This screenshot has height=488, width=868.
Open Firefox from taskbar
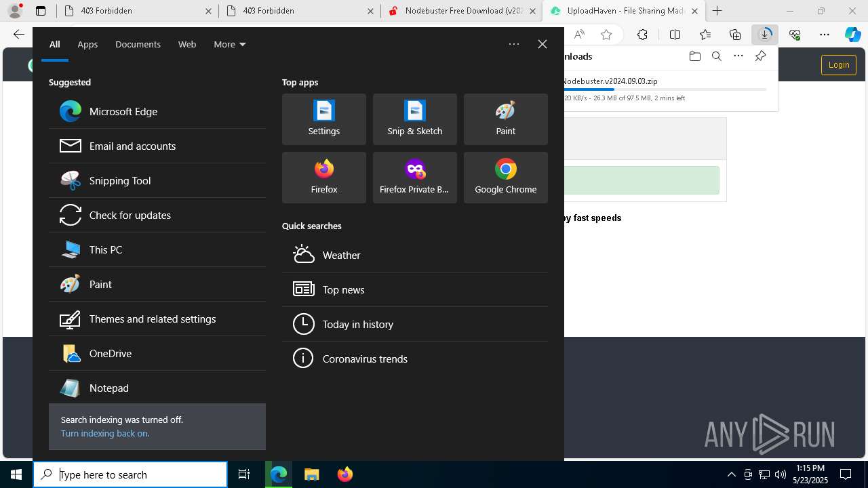coord(344,474)
